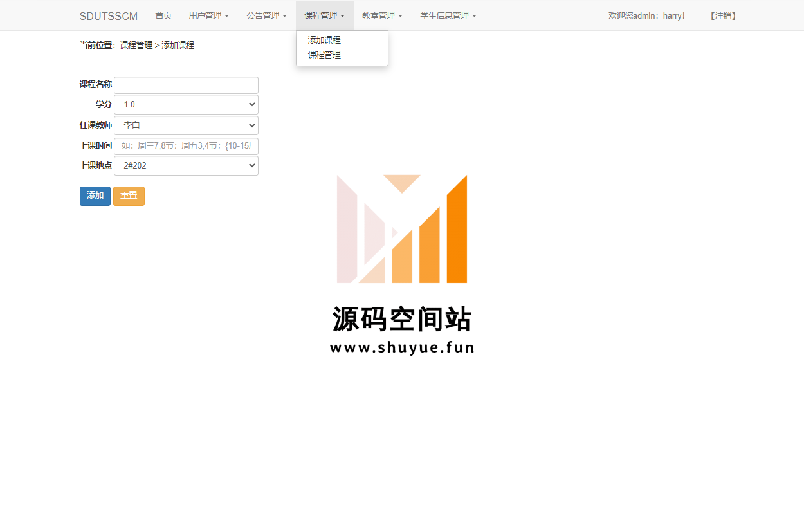Go to 首页 in the navbar

163,16
